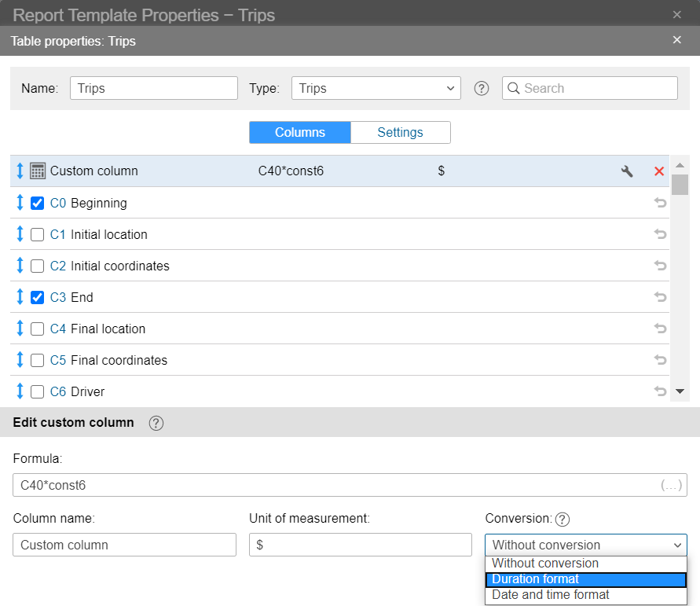Viewport: 700px width, 606px height.
Task: Select Duration format option
Action: (x=585, y=579)
